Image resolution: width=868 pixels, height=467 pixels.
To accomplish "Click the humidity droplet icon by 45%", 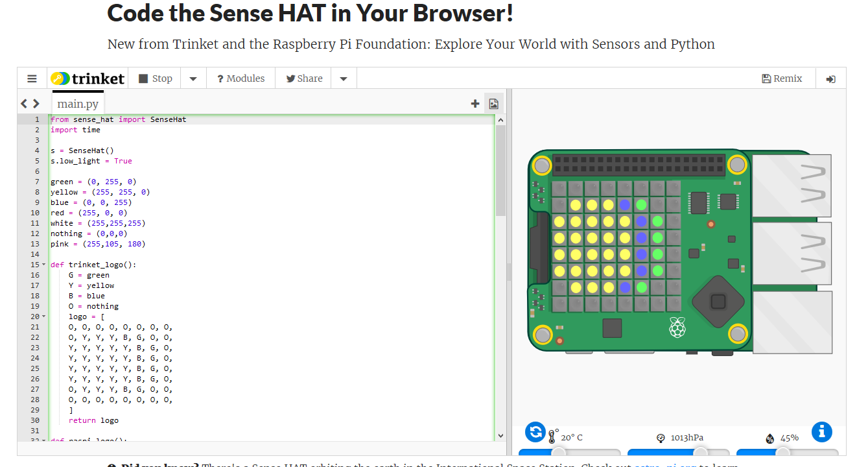I will (x=769, y=438).
